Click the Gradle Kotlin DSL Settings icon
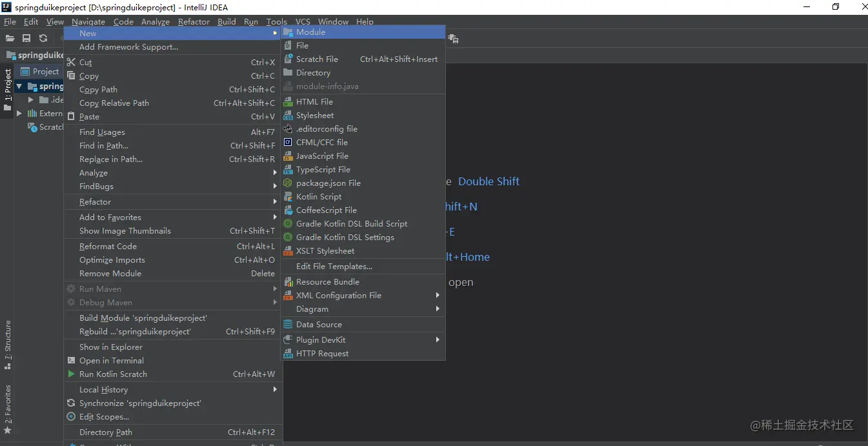Screen dimensions: 868x446 [288, 238]
